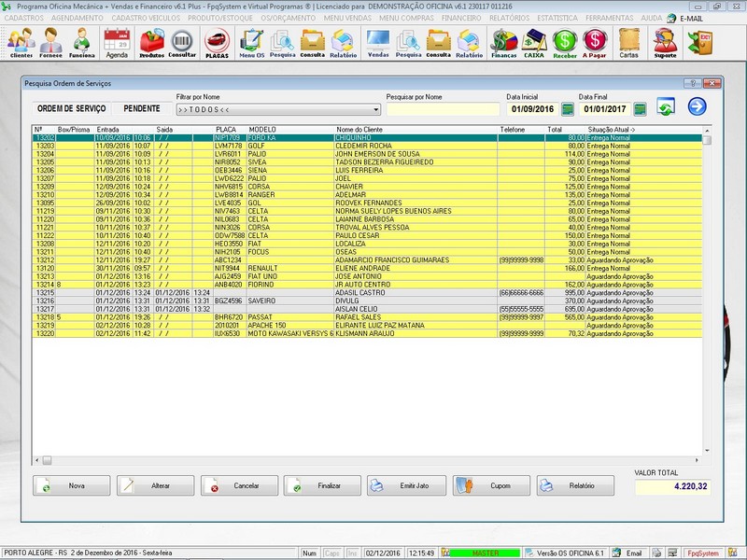Image resolution: width=747 pixels, height=560 pixels.
Task: Open the Vendas monitor icon
Action: coord(378,43)
